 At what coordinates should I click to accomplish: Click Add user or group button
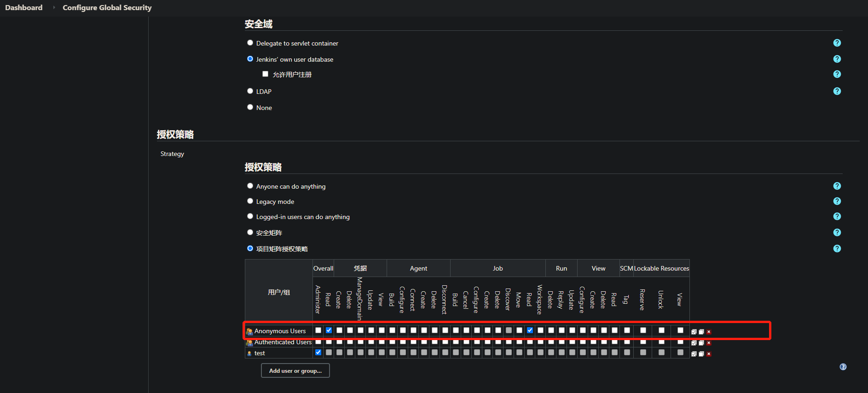click(x=295, y=370)
